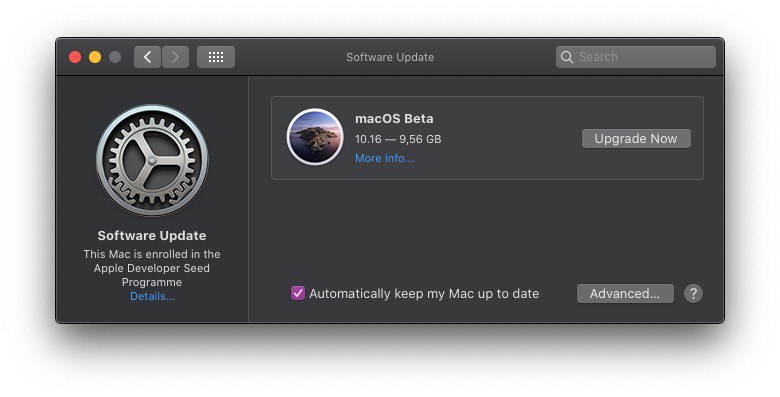
Task: Go back with the left chevron button
Action: [x=147, y=57]
